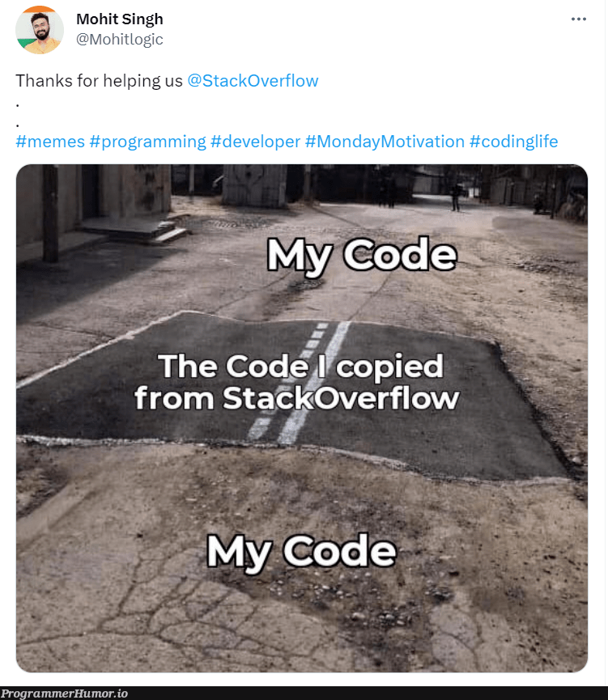This screenshot has width=608, height=700.
Task: Click the @Mohitlogic handle
Action: [118, 38]
